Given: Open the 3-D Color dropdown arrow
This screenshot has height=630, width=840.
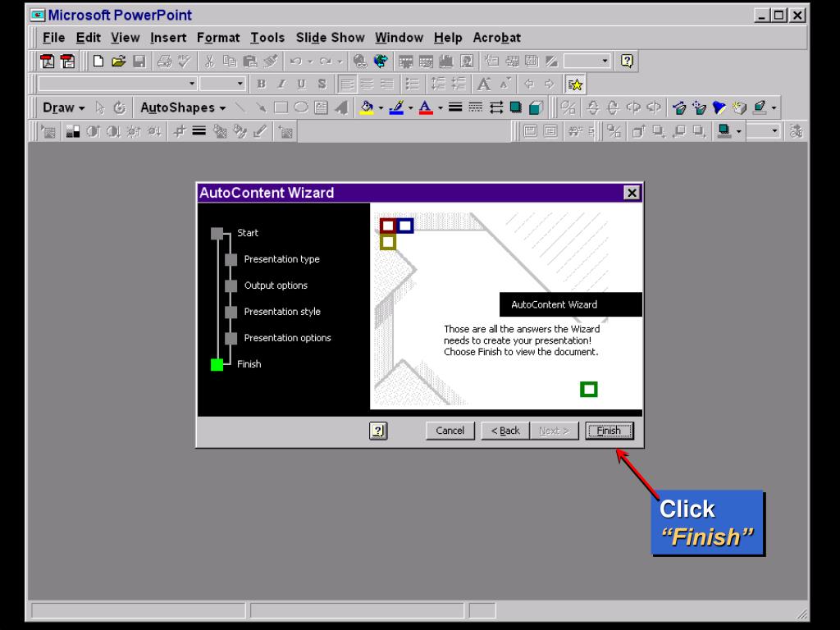Looking at the screenshot, I should click(774, 107).
